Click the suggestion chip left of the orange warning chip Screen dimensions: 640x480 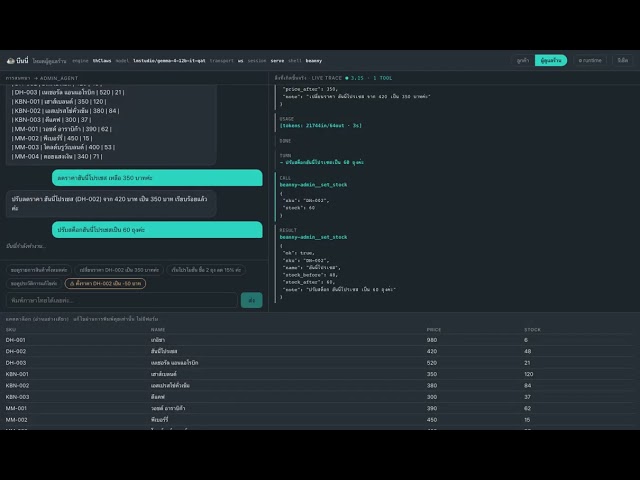click(x=34, y=283)
